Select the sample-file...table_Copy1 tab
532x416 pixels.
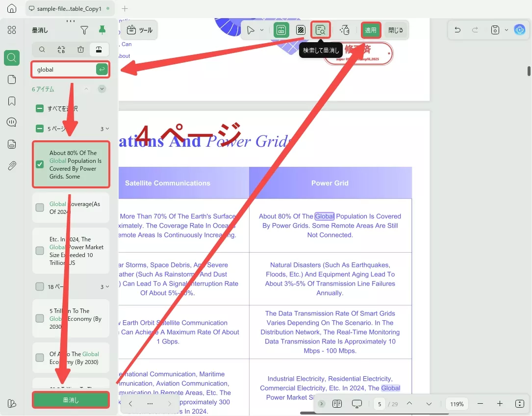pyautogui.click(x=70, y=8)
